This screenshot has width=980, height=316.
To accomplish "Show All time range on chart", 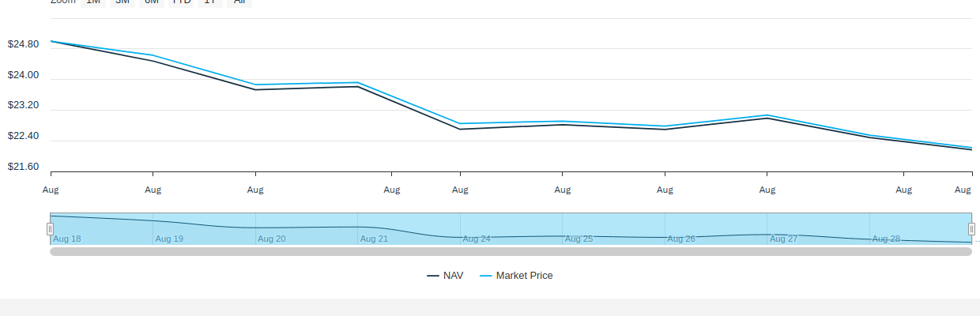I will (x=239, y=2).
